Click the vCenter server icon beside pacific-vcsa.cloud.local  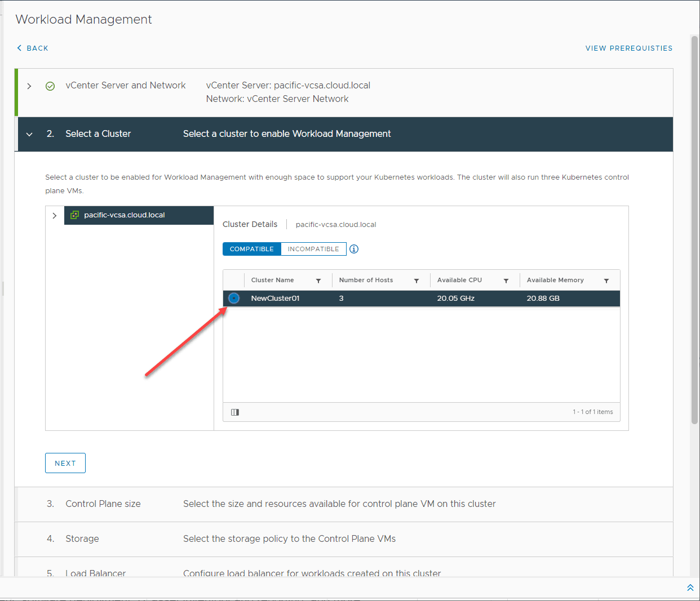point(74,215)
